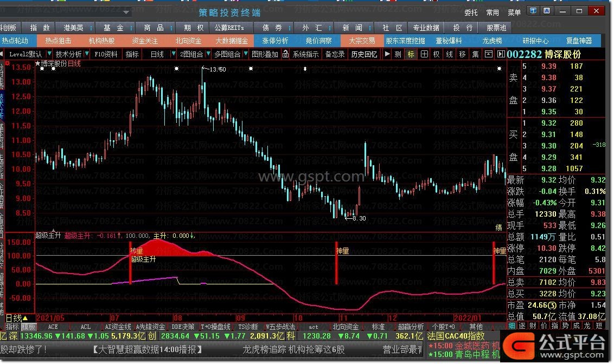Image resolution: width=614 pixels, height=364 pixels.
Task: Click the 成 deals tab icon
Action: tap(577, 326)
